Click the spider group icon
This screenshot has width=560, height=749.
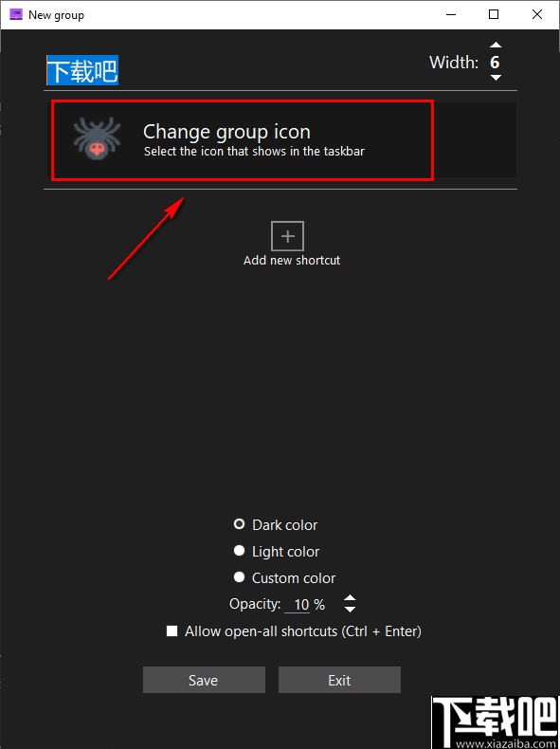[x=97, y=138]
